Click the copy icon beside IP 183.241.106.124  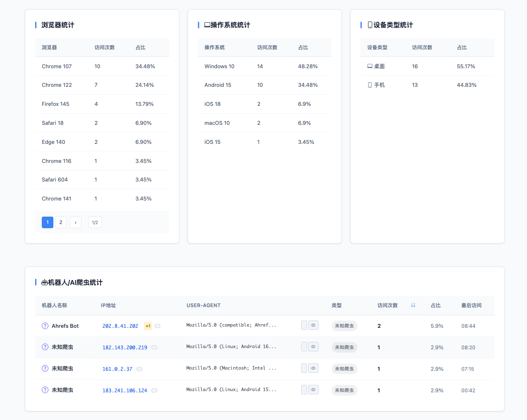154,391
